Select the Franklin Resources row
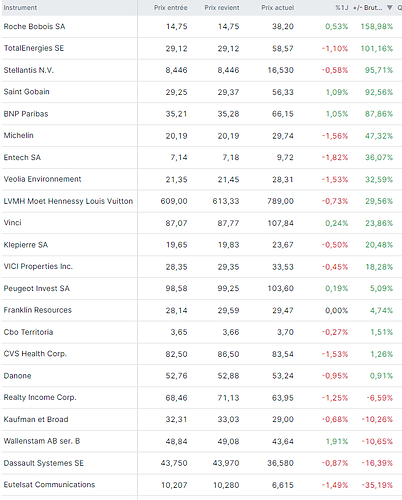Image resolution: width=402 pixels, height=500 pixels. (x=201, y=310)
